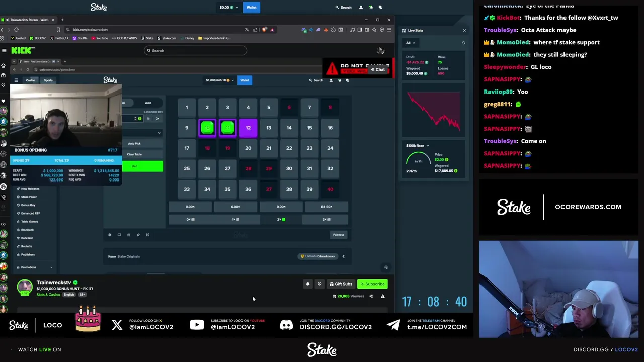Click the green Bet button
The width and height of the screenshot is (644, 362).
pyautogui.click(x=142, y=166)
